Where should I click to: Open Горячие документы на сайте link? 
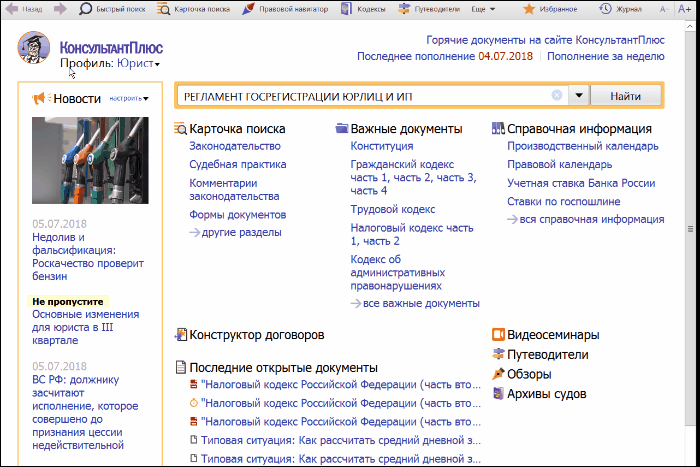point(545,40)
